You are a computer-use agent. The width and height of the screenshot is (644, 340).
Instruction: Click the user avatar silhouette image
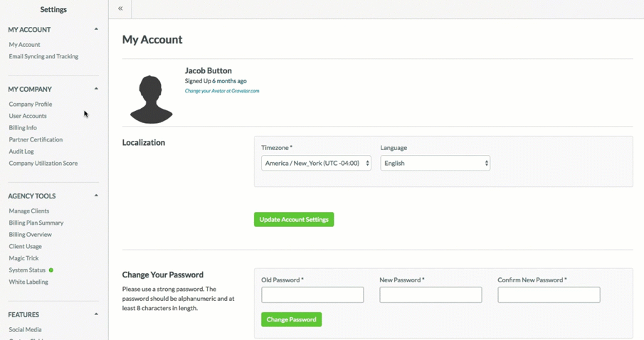coord(151,98)
